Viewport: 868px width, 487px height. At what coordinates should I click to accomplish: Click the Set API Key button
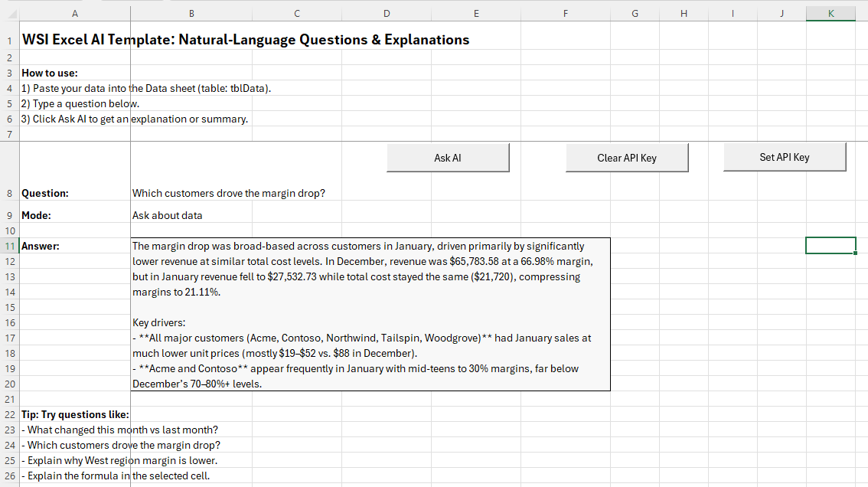[x=785, y=157]
